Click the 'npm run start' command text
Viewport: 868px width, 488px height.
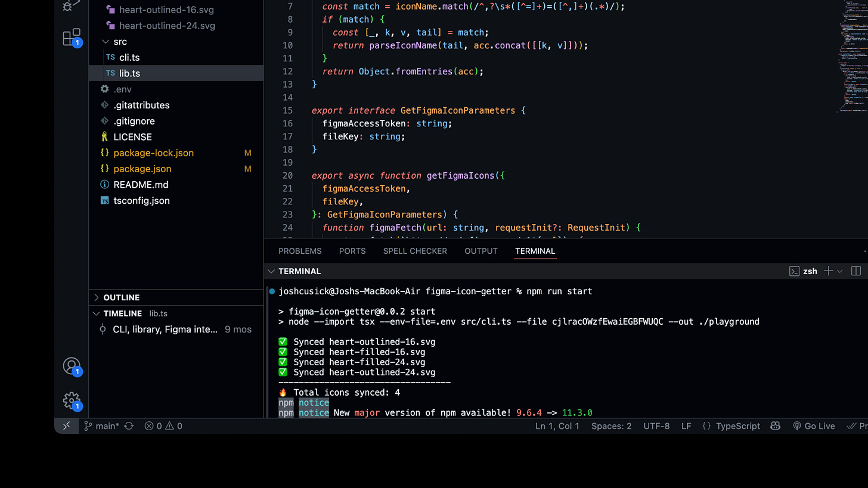(559, 291)
